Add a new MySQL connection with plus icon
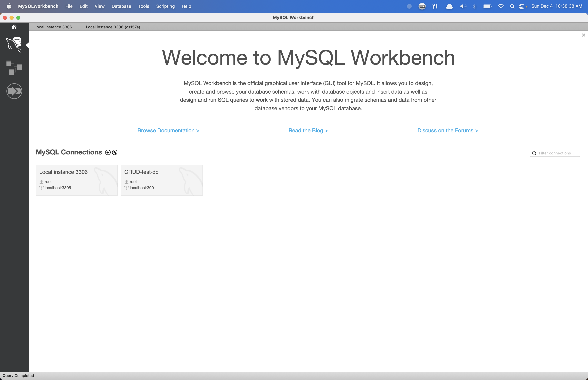Screen dimensions: 588x380 [108, 152]
